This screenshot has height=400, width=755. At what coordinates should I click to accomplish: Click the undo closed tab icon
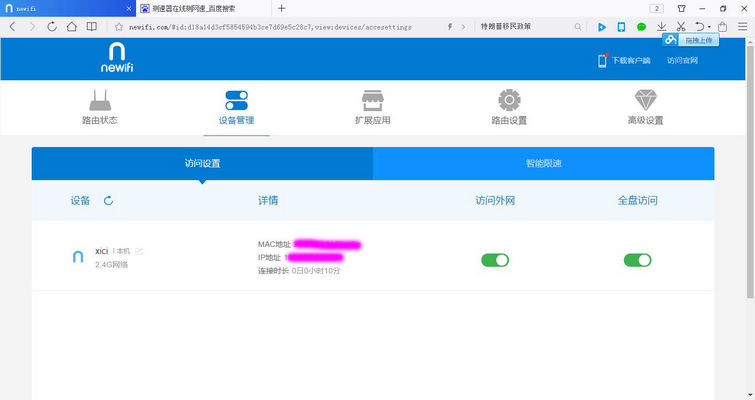point(700,26)
